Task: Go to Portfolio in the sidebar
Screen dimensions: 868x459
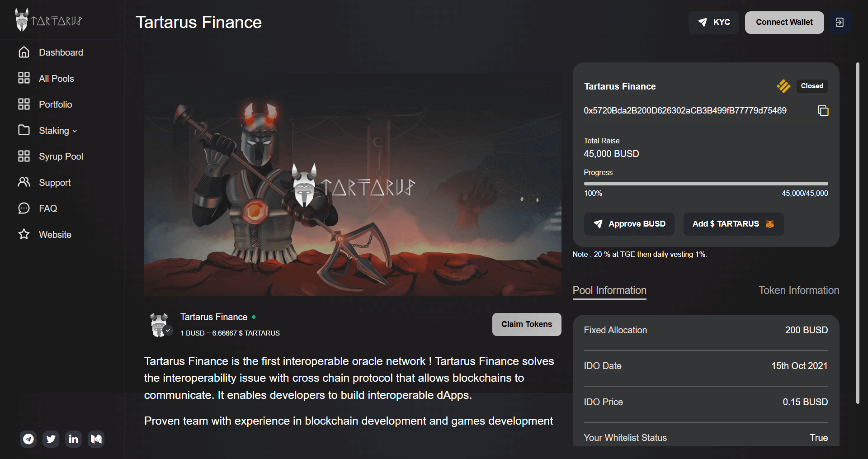Action: (55, 104)
